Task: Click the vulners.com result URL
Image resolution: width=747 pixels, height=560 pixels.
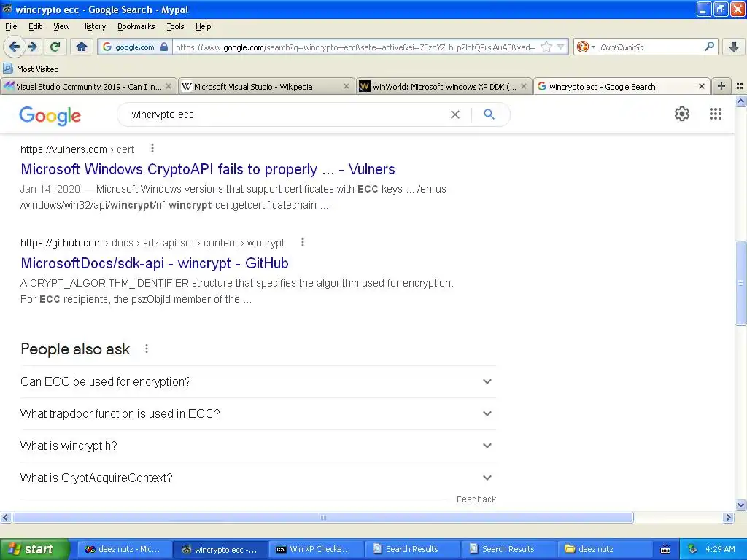Action: (x=77, y=149)
